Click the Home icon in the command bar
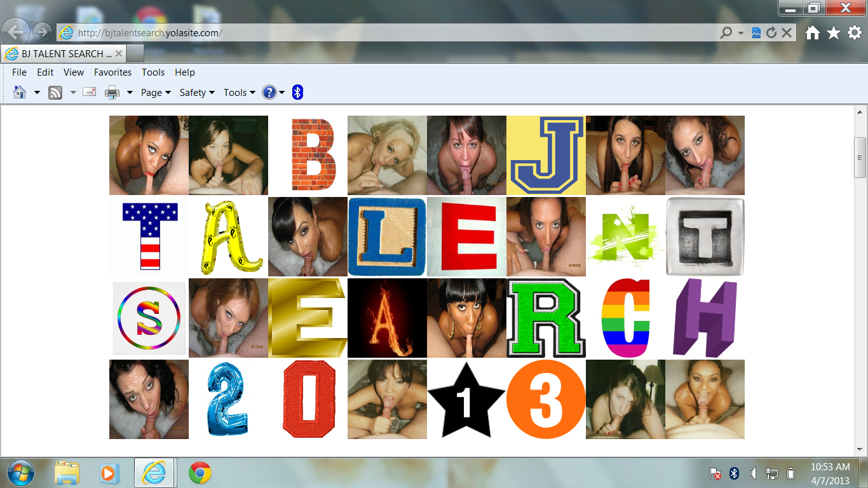868x488 pixels. tap(20, 93)
